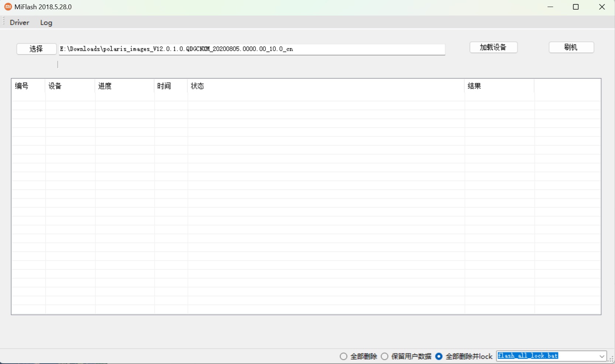Click the 编号 column header
This screenshot has width=615, height=364.
tap(28, 86)
